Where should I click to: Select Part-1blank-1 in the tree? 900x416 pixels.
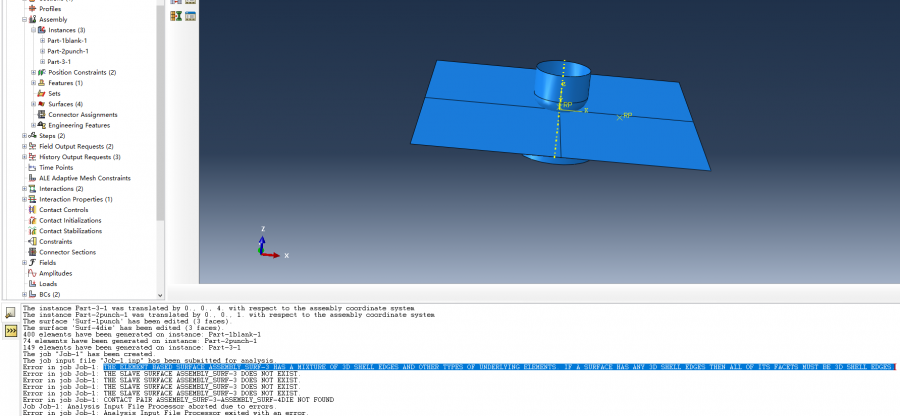click(x=67, y=41)
